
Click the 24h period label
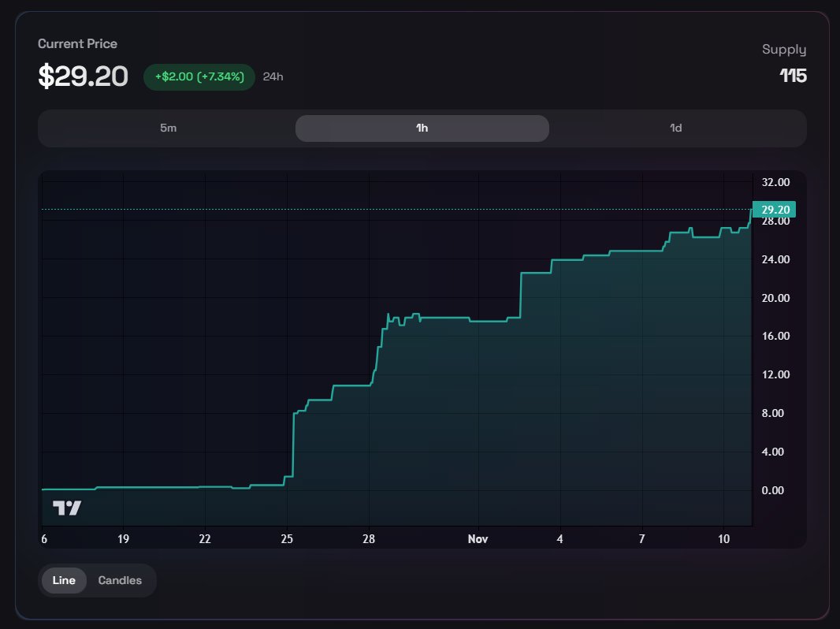point(272,76)
